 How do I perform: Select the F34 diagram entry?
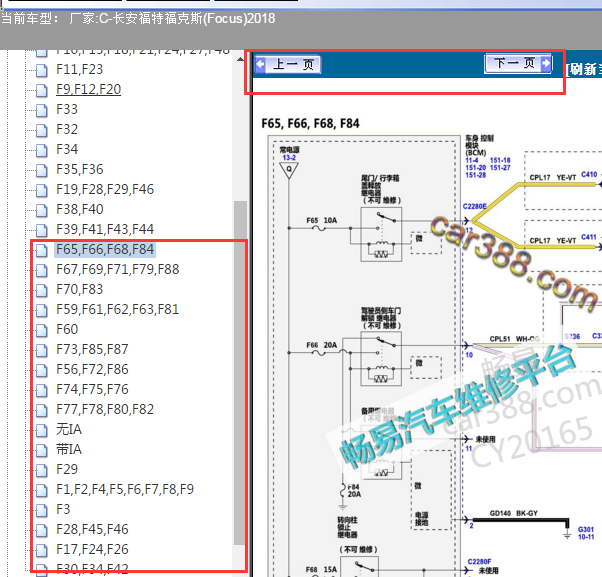click(67, 149)
